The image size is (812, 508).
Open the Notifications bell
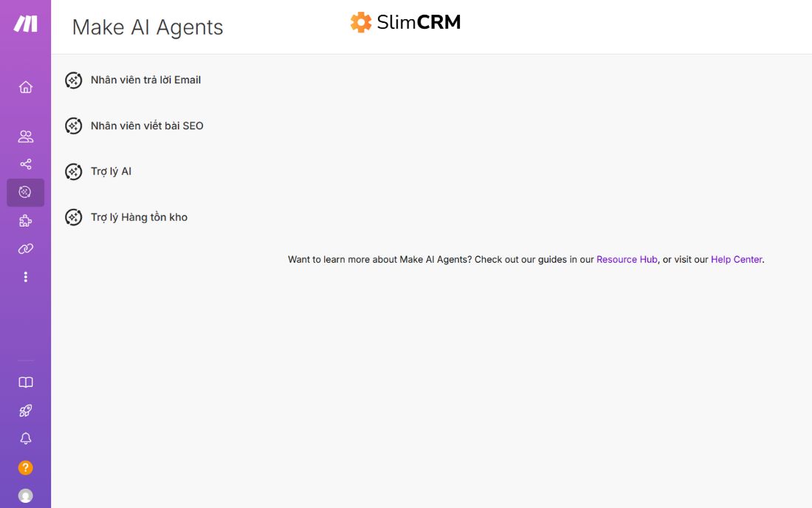pos(25,439)
